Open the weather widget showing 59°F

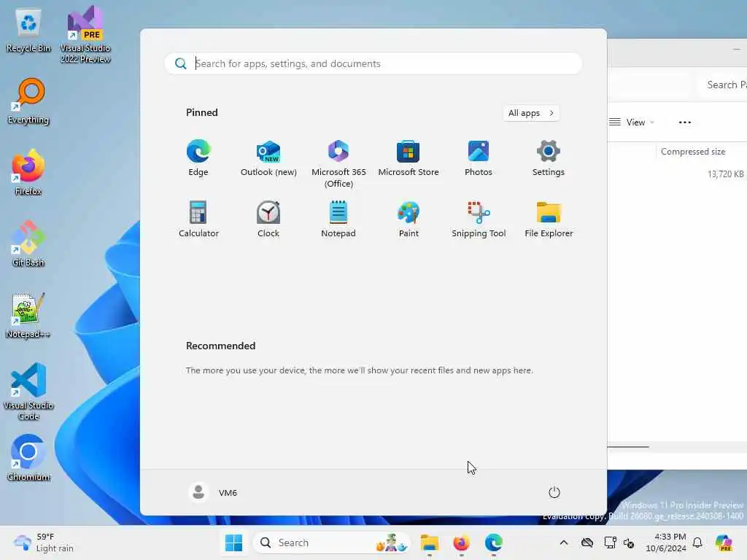point(44,542)
